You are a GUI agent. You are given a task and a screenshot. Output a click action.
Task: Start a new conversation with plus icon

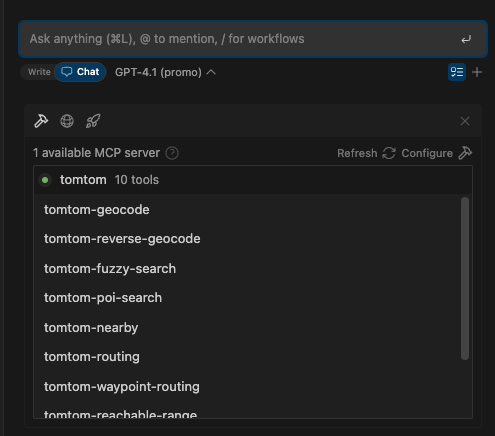(477, 72)
